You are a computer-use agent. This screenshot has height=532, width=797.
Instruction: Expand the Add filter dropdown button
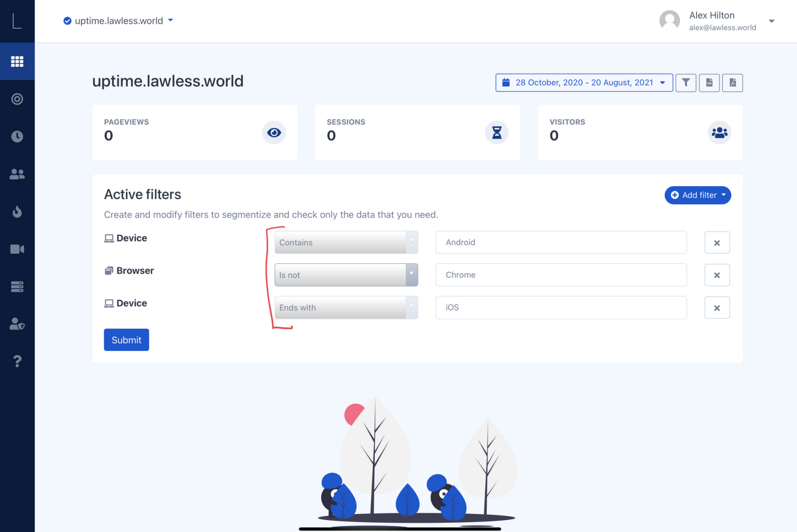(697, 195)
